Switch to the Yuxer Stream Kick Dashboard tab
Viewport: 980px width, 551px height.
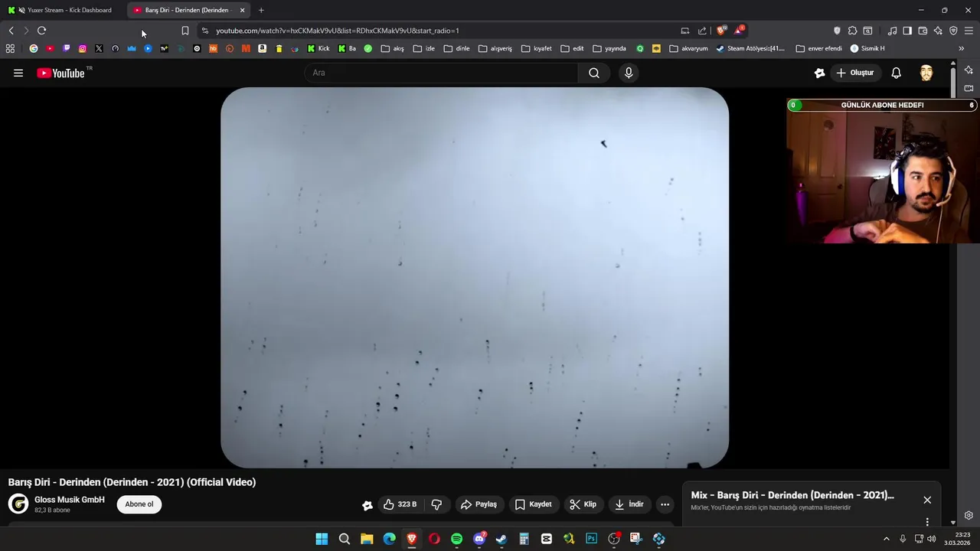tap(64, 10)
